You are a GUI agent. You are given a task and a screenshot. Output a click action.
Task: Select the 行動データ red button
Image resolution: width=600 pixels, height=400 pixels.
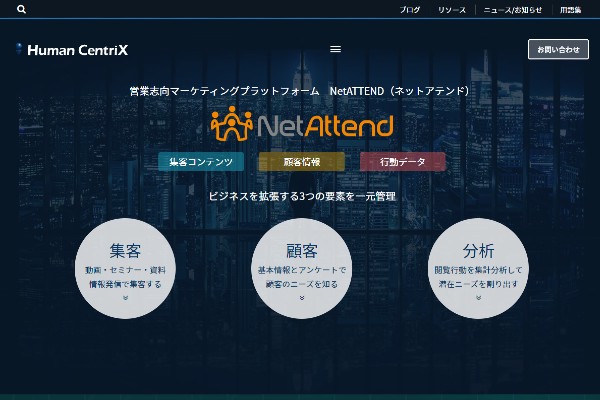pos(403,162)
